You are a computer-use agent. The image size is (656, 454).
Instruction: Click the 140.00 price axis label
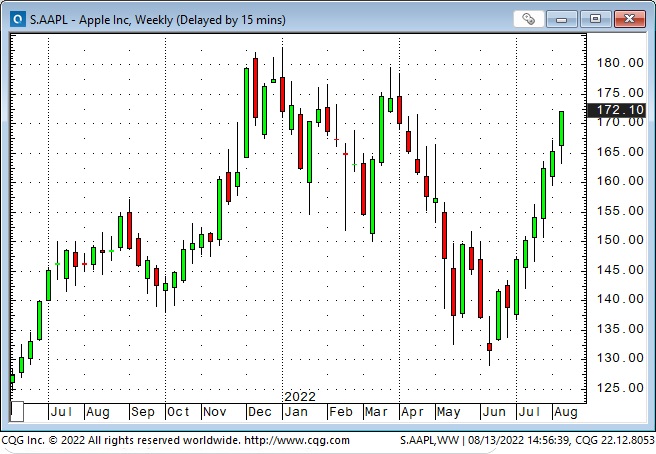click(x=620, y=299)
